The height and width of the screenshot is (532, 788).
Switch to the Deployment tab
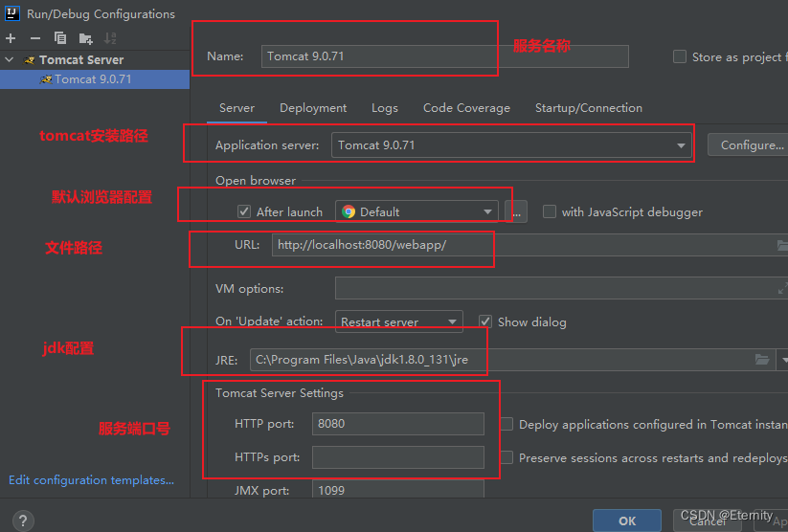(x=313, y=108)
